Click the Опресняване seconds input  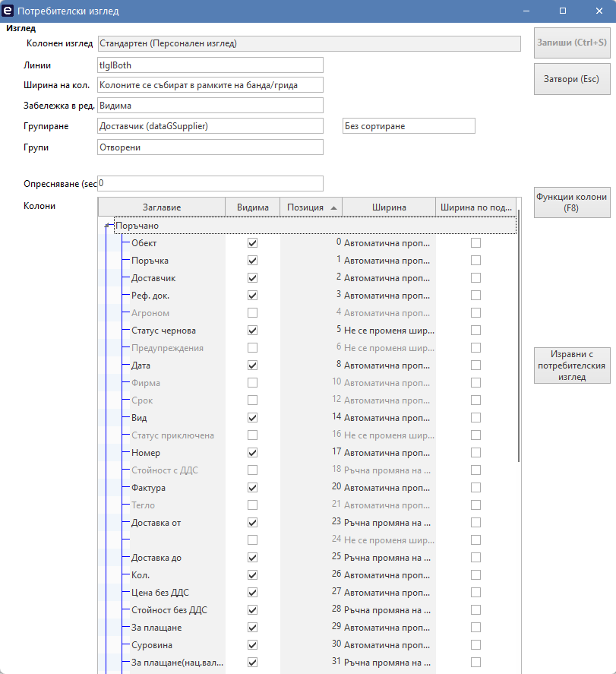tap(210, 184)
